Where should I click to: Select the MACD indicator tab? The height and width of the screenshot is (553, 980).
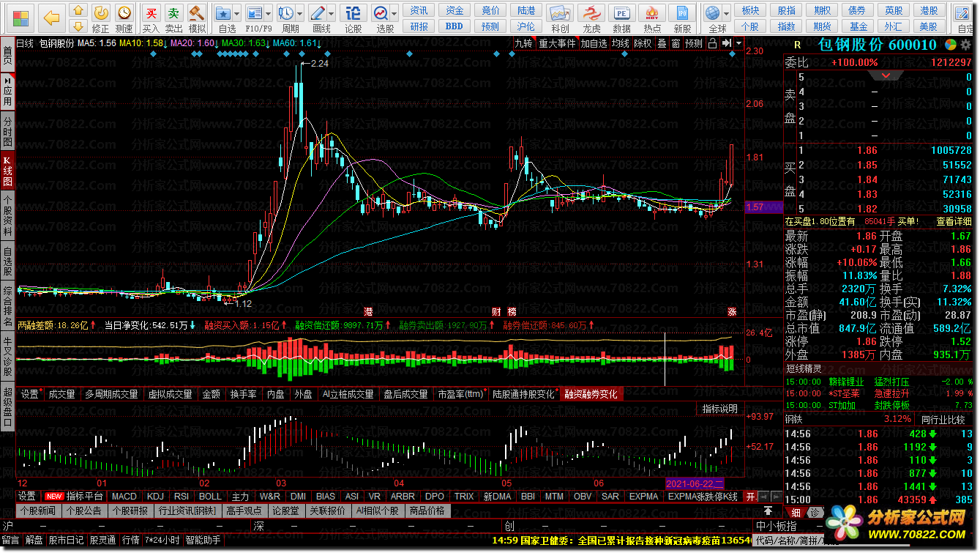pos(124,497)
